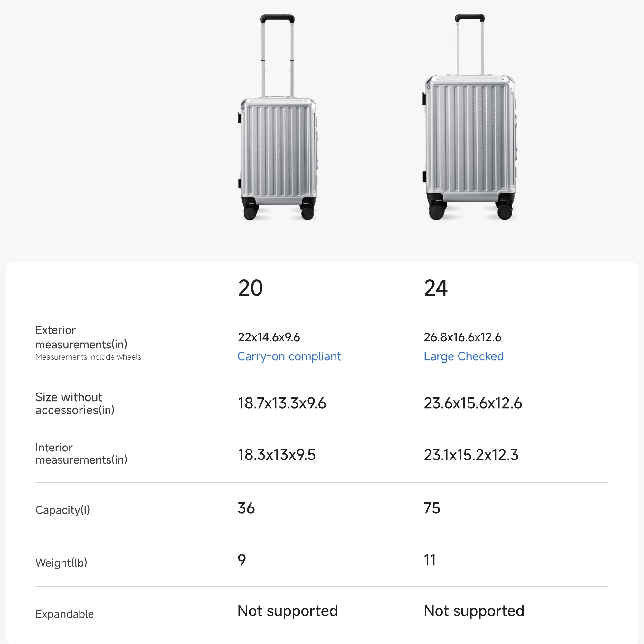Click the "Size without accessories(in)" label
The image size is (644, 644).
[75, 403]
